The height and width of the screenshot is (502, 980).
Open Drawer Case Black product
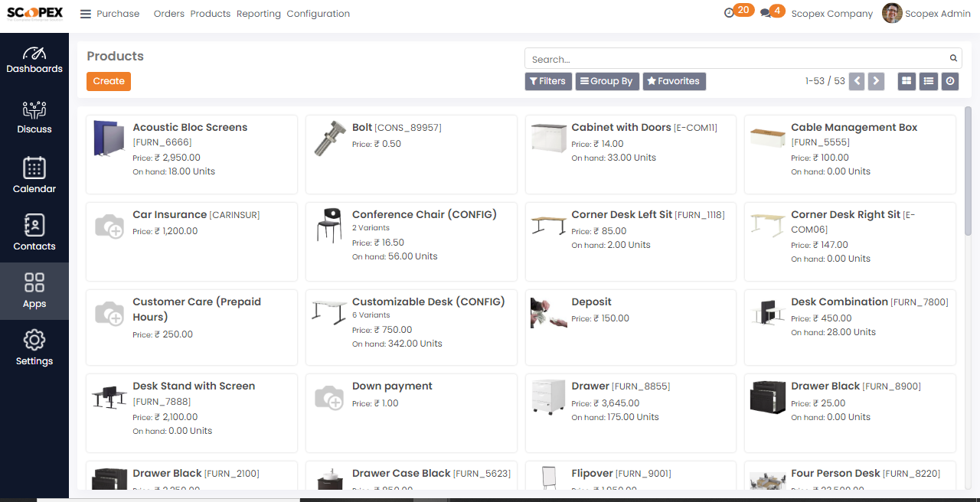[411, 475]
